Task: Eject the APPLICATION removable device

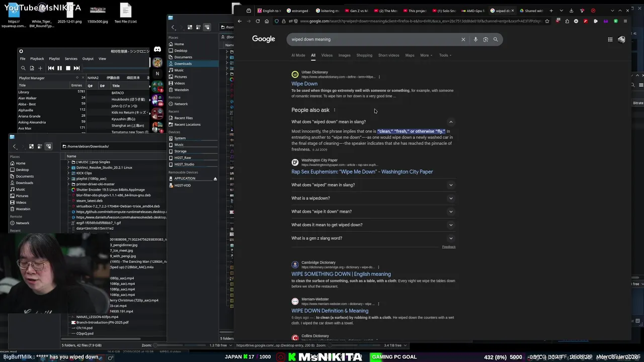Action: [215, 178]
